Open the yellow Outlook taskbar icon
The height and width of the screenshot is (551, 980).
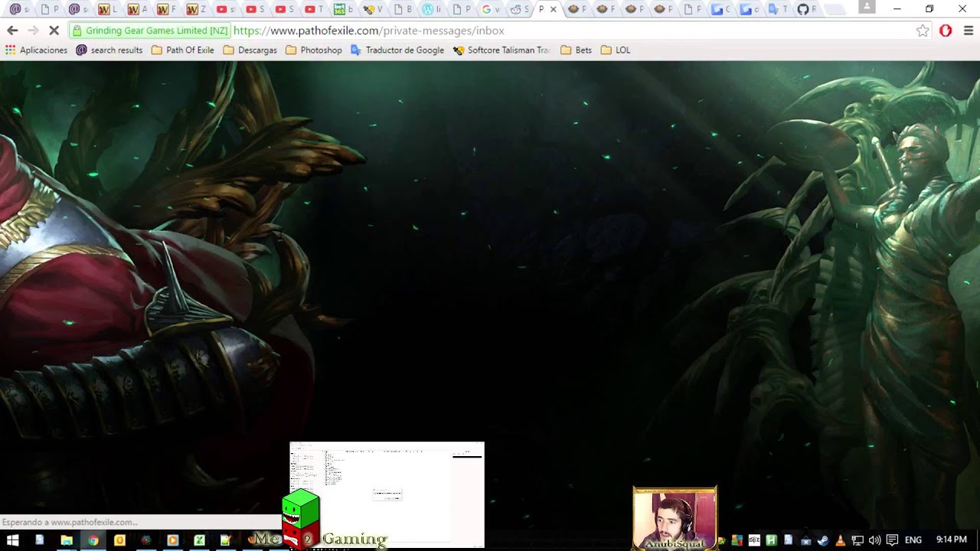point(119,540)
